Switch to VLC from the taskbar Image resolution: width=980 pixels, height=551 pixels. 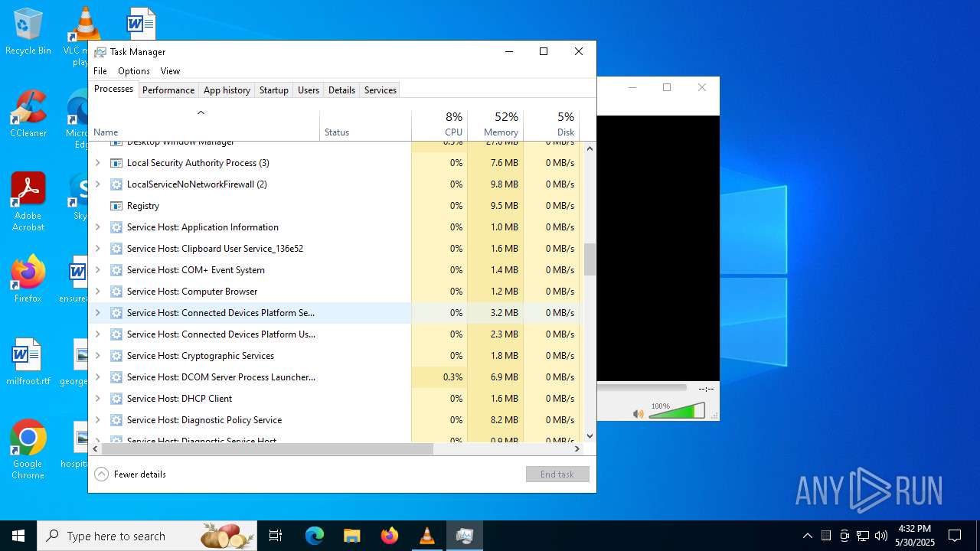(426, 536)
